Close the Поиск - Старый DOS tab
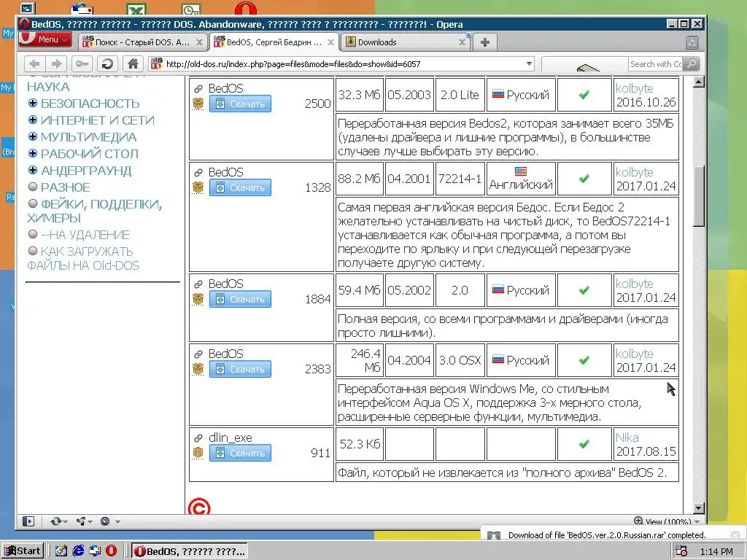Image resolution: width=747 pixels, height=560 pixels. (x=200, y=42)
